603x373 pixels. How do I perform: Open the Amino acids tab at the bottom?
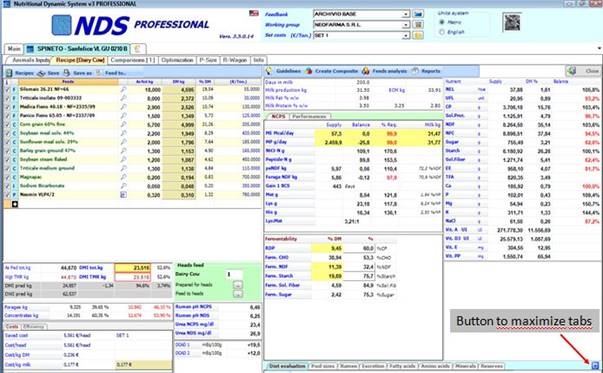tap(435, 366)
